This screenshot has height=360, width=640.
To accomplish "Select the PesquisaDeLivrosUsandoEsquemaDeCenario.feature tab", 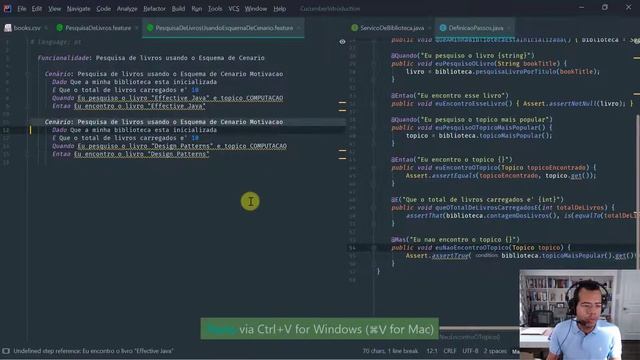I will point(224,28).
